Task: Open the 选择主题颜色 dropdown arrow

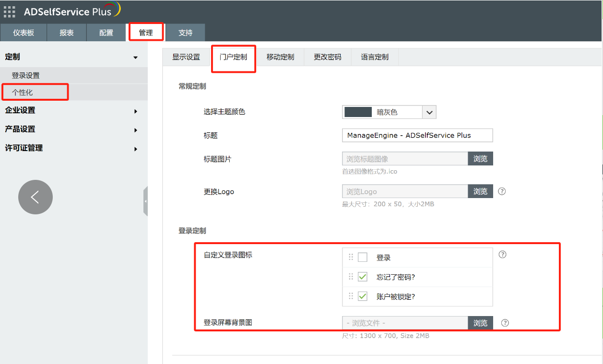Action: tap(429, 112)
